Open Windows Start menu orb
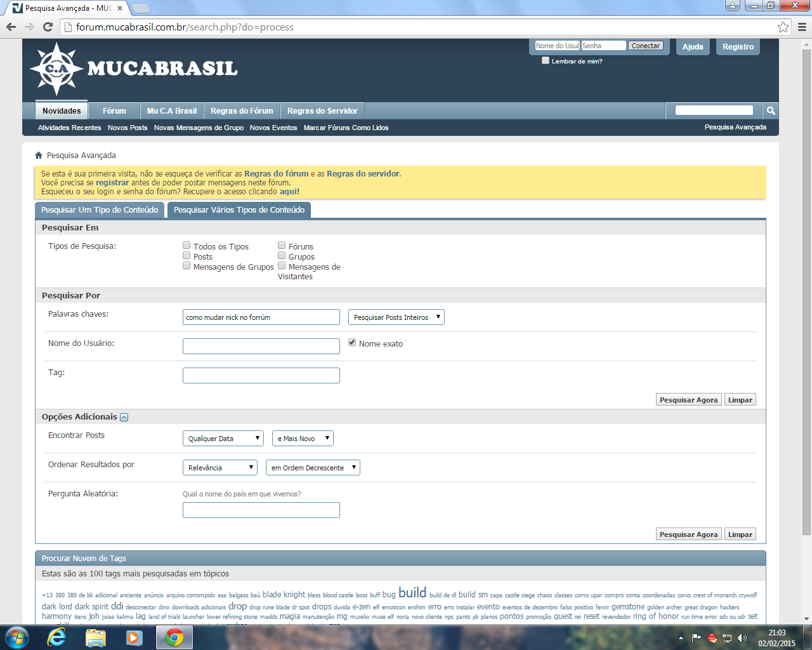Viewport: 812px width, 650px height. pyautogui.click(x=17, y=637)
